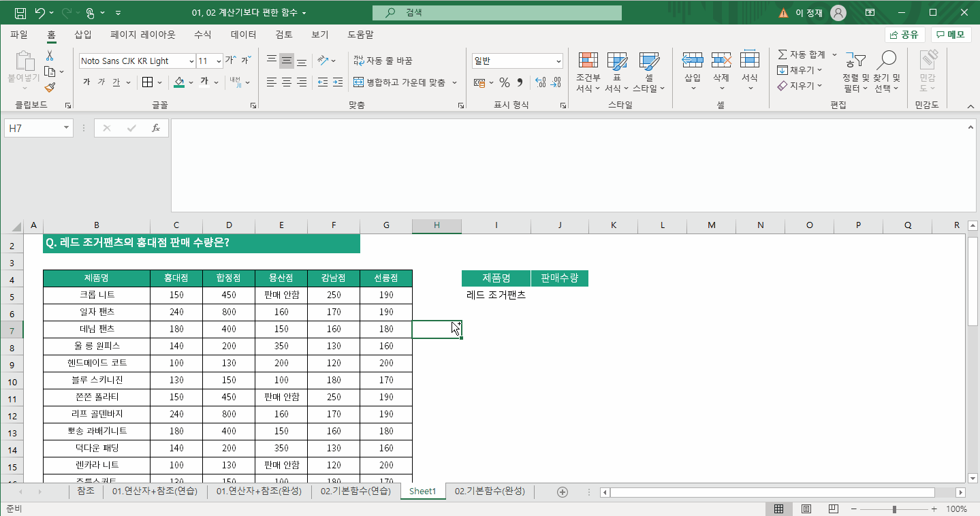980x516 pixels.
Task: Decrease decimal places
Action: pyautogui.click(x=556, y=82)
